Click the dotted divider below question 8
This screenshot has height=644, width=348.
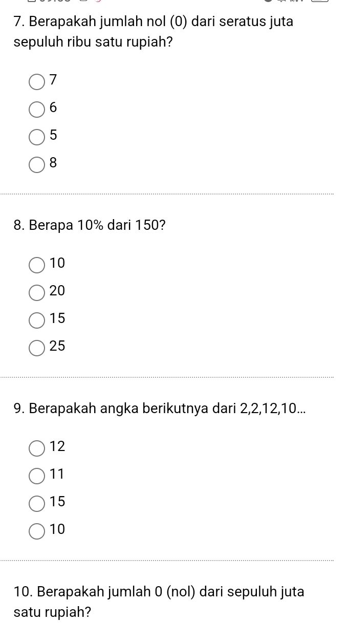point(174,376)
